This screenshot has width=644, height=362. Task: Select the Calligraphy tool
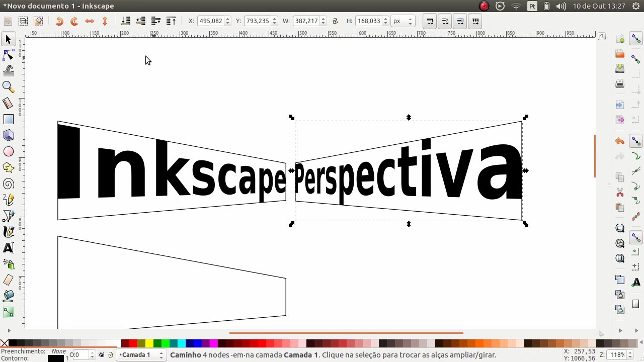(x=8, y=232)
